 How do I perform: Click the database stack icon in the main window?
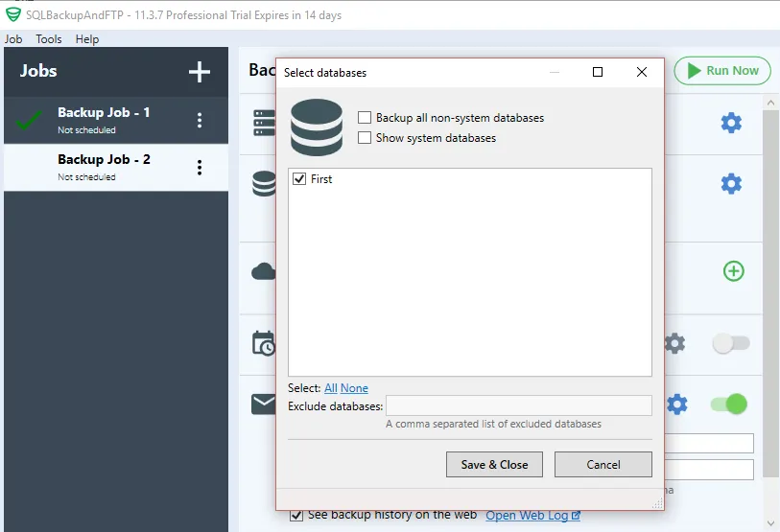coord(264,183)
